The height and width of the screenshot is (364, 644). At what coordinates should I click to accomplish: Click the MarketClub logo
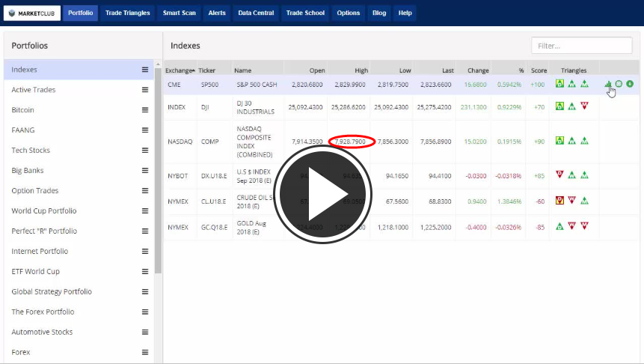pyautogui.click(x=32, y=13)
